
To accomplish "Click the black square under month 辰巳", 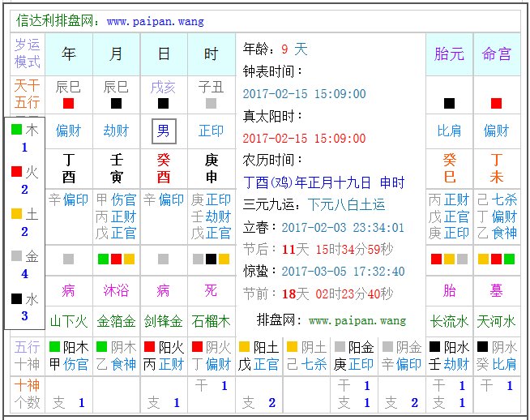I will (x=116, y=104).
